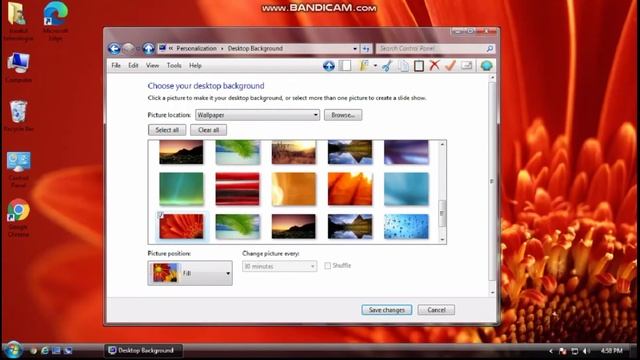
Task: Select bottom-row sunset mountain wallpaper thumbnail
Action: [x=294, y=226]
